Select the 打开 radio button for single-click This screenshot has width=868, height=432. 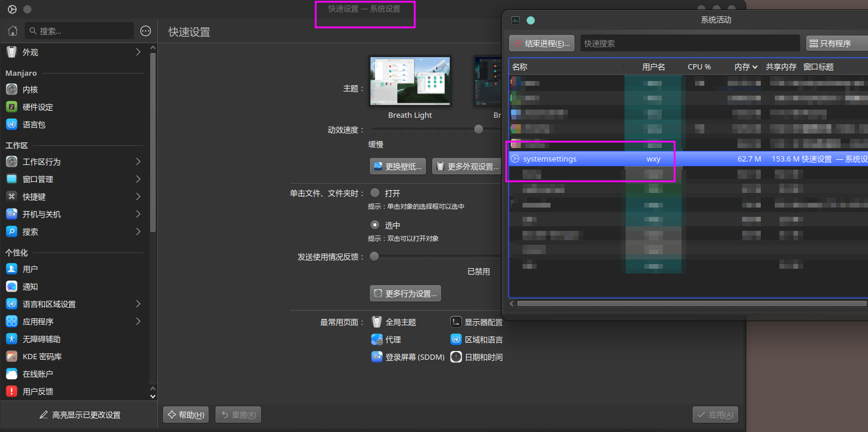coord(375,193)
